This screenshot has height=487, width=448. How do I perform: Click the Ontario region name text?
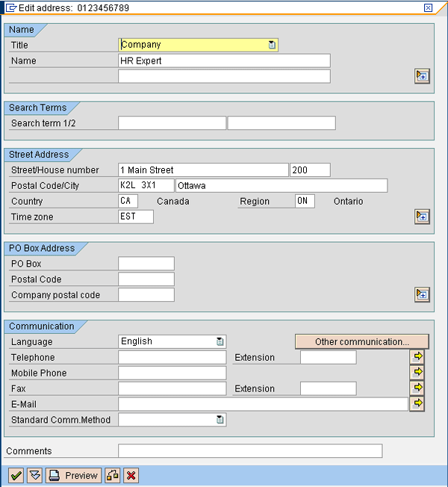348,201
